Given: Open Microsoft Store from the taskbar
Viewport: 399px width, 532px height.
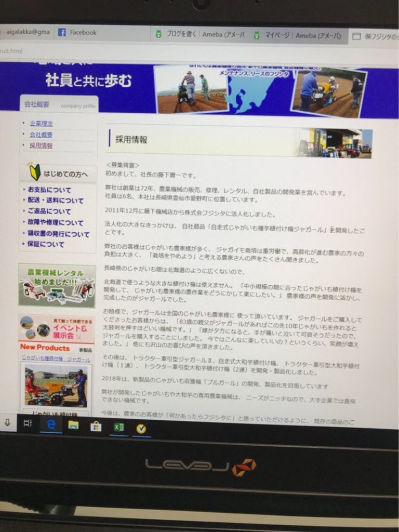Looking at the screenshot, I should coord(96,427).
